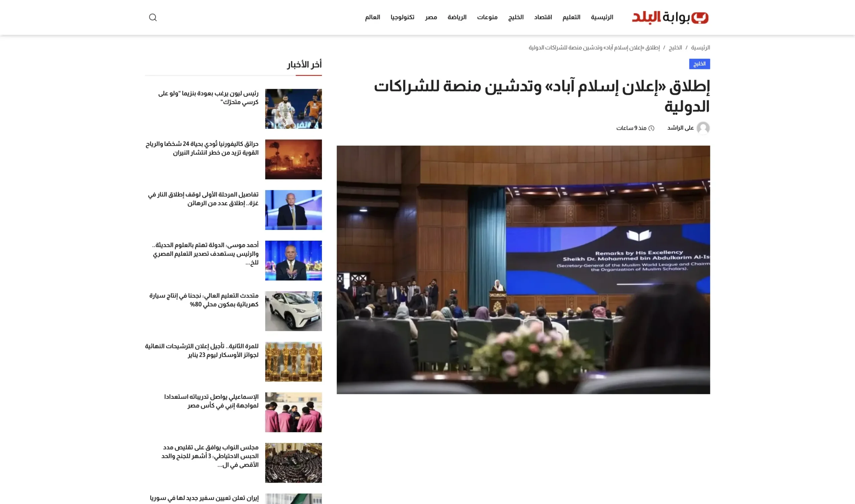
Task: Open the مصر menu item
Action: tap(431, 17)
